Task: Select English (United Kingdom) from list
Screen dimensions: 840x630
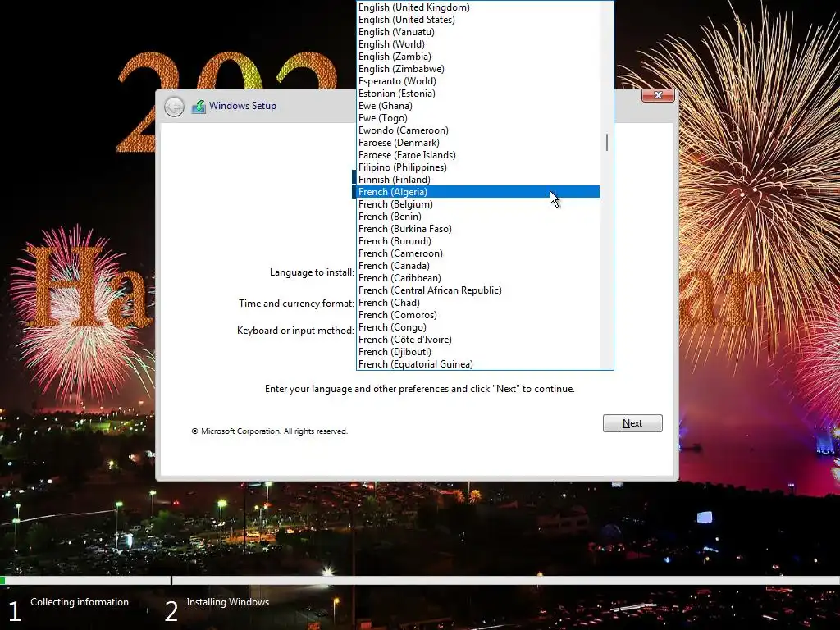Action: [x=478, y=7]
